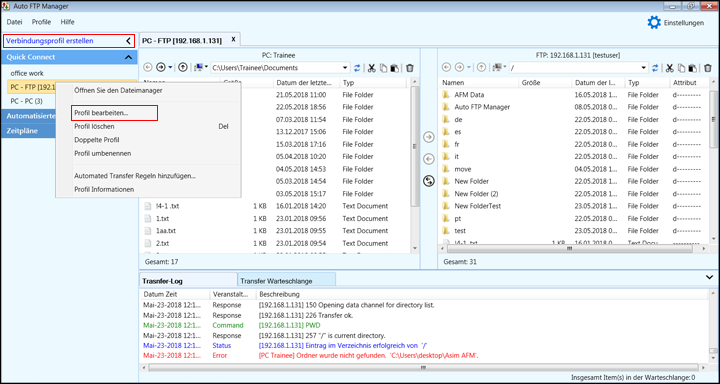Sort log by Beschreibung column
This screenshot has height=384, width=720.
pyautogui.click(x=481, y=294)
